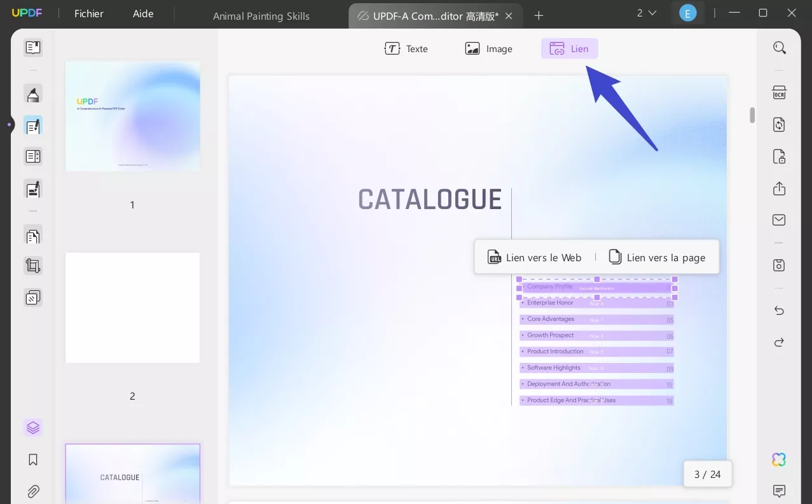Select the Edit PDF tool in sidebar
The image size is (812, 504).
click(33, 125)
